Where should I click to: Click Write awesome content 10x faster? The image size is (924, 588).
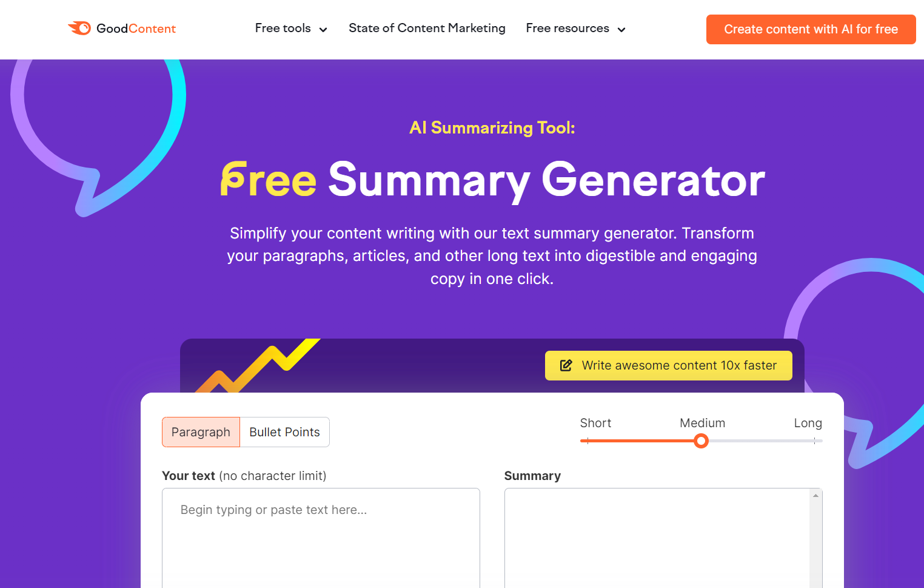click(x=678, y=365)
